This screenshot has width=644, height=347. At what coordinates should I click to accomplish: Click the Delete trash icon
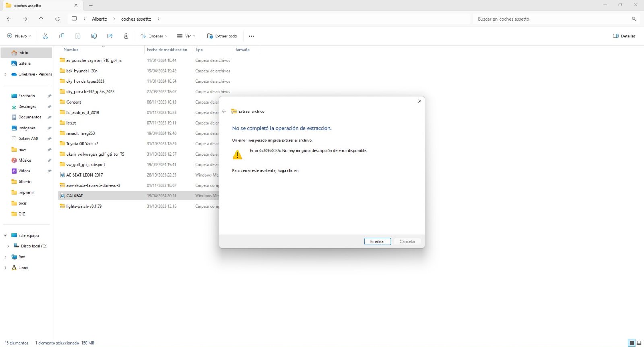[x=126, y=36]
